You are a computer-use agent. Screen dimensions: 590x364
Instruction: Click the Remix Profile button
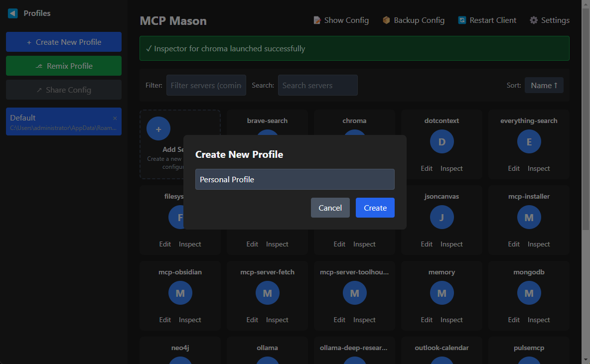63,66
